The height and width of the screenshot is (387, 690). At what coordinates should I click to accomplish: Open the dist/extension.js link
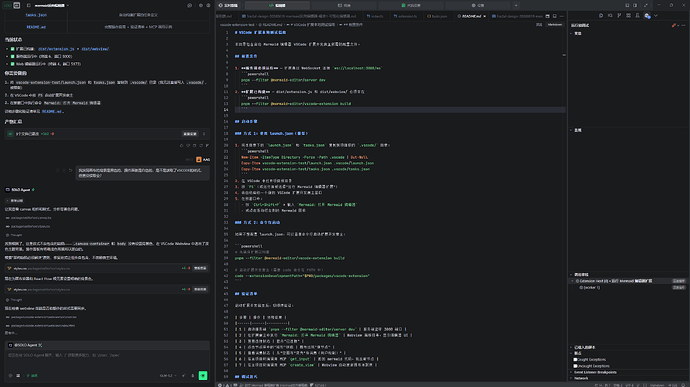click(x=56, y=49)
